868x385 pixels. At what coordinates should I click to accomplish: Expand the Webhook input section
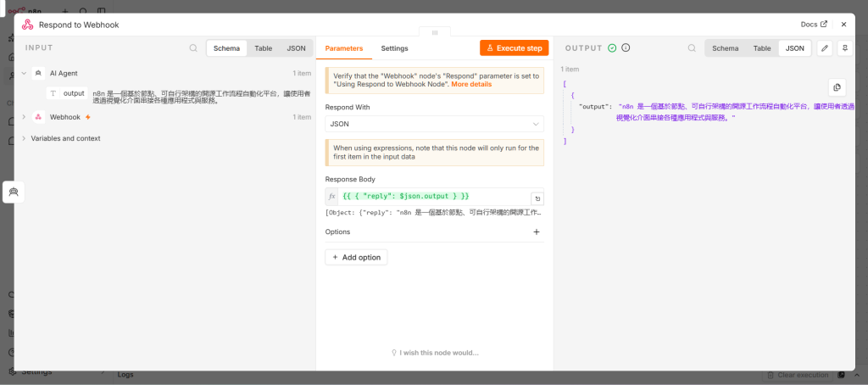[24, 117]
